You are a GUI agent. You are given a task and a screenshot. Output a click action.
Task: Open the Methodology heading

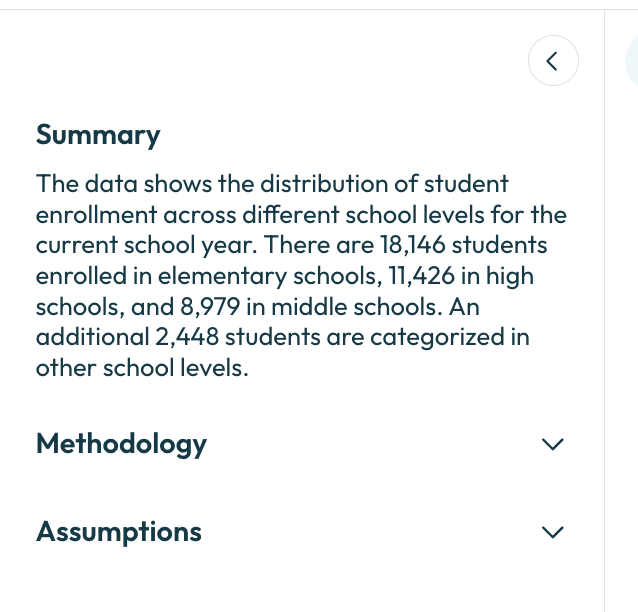[121, 444]
